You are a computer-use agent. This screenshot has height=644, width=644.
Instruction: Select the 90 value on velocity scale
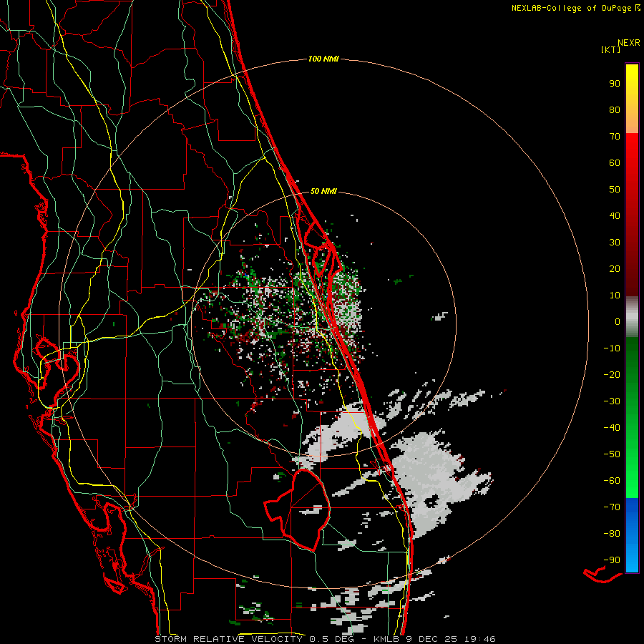pos(615,84)
